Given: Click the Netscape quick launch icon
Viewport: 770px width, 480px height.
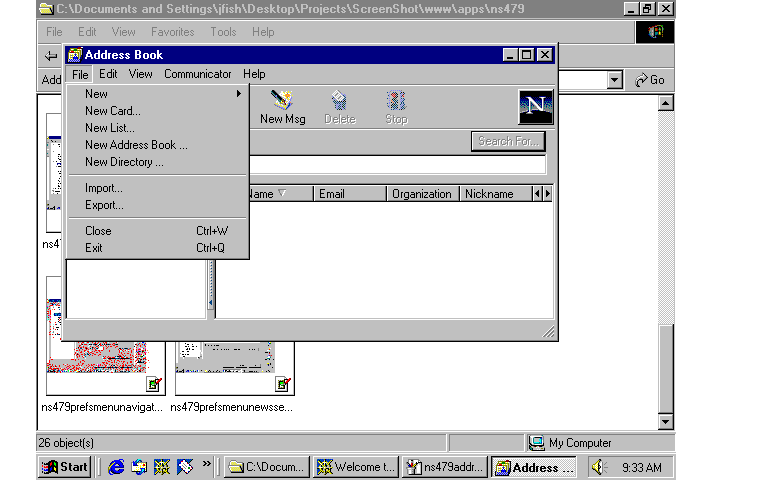Looking at the screenshot, I should 162,467.
